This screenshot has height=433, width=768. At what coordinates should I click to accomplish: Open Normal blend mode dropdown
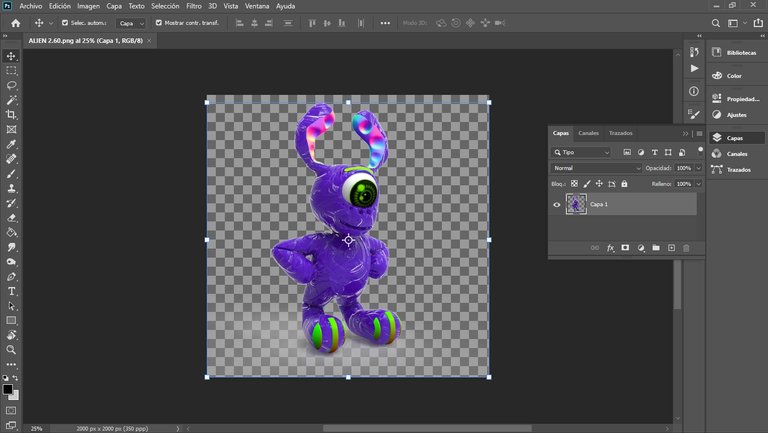click(596, 168)
